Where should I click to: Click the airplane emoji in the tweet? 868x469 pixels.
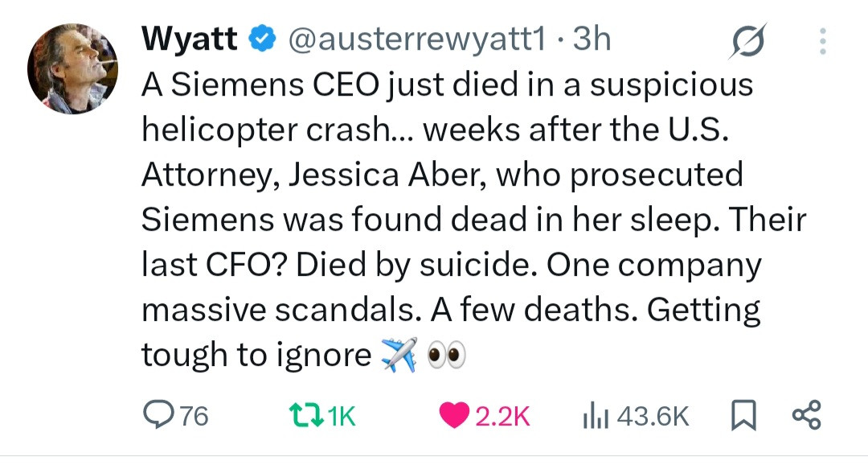pyautogui.click(x=399, y=354)
